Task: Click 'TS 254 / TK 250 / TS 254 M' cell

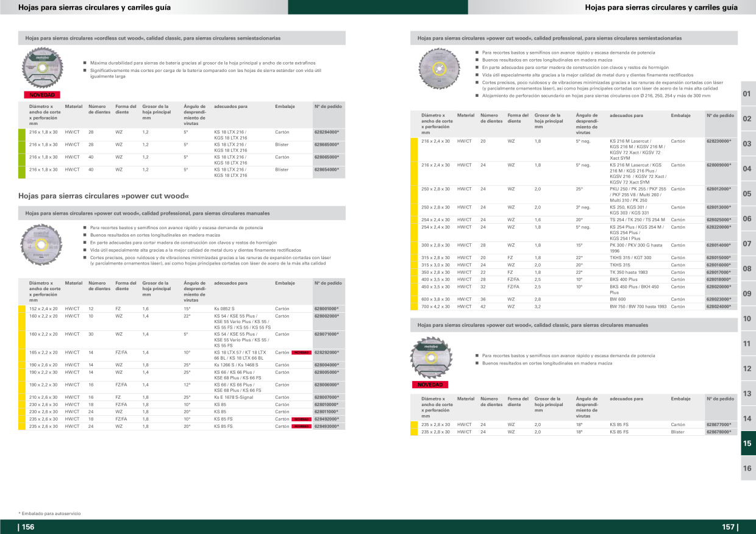Action: [637, 220]
